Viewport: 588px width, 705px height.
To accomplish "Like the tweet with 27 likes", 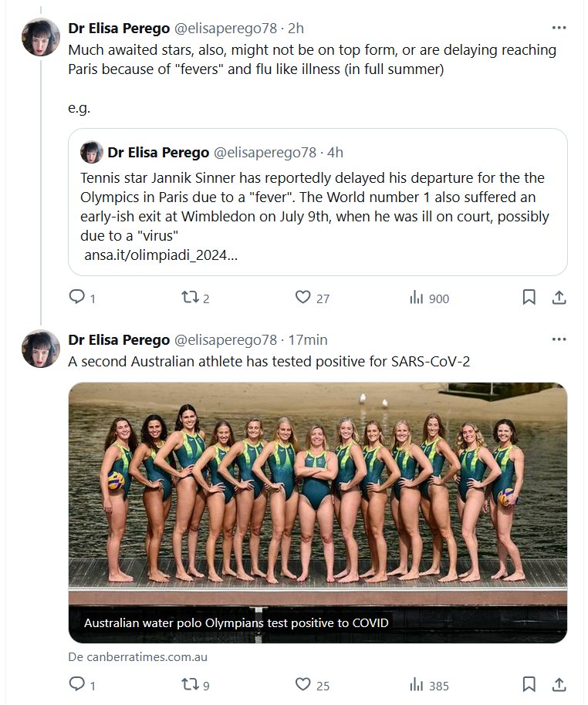I will pos(303,298).
